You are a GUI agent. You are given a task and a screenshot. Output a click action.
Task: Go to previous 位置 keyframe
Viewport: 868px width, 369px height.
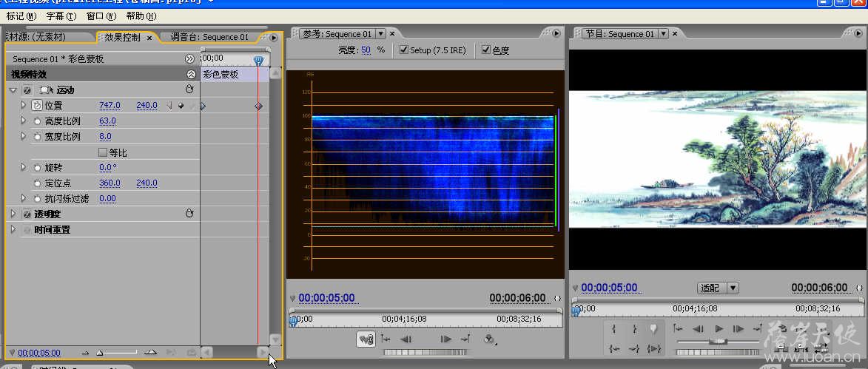(169, 105)
